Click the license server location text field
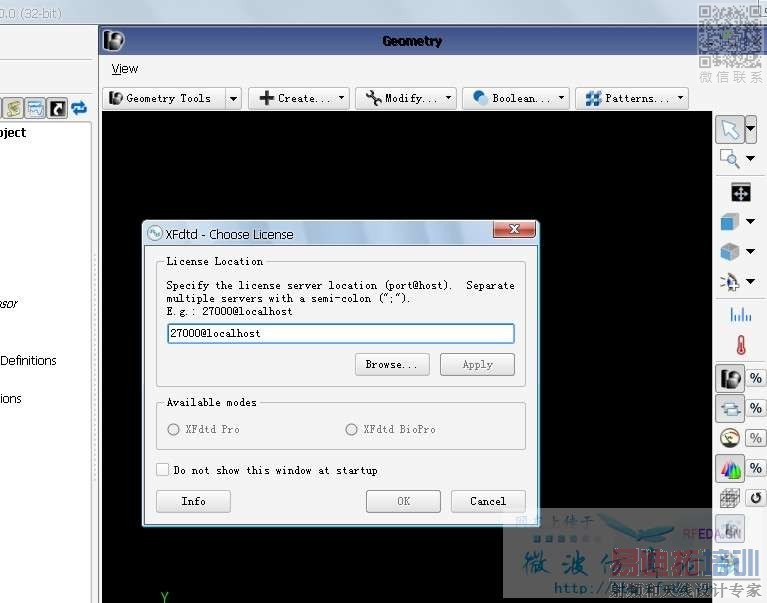 [x=340, y=334]
